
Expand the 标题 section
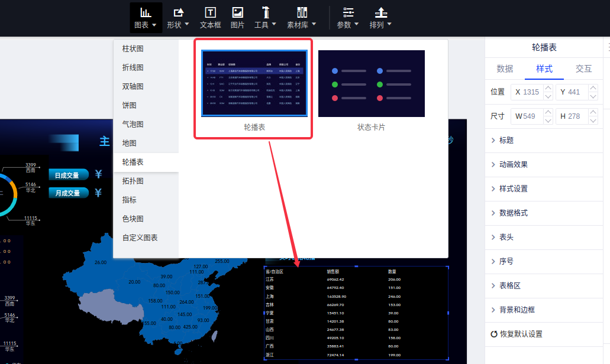(x=506, y=140)
